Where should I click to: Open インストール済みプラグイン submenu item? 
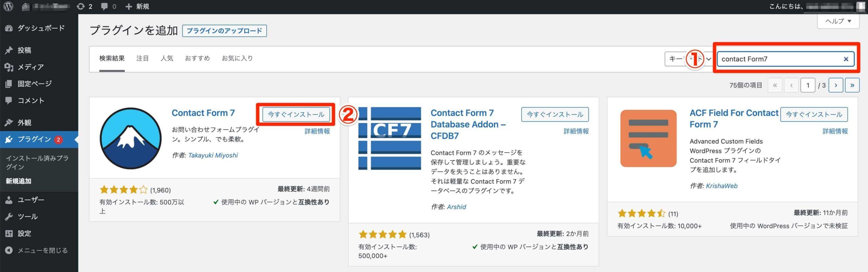pos(37,162)
